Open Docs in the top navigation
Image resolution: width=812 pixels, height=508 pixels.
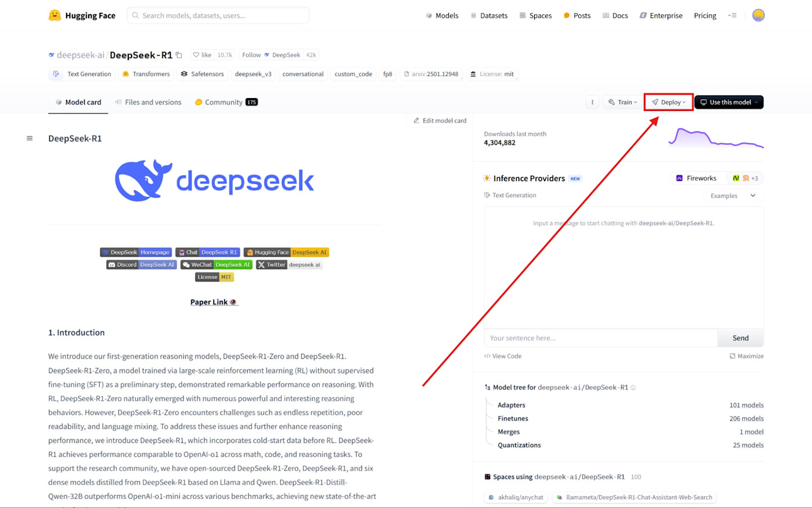(x=615, y=16)
